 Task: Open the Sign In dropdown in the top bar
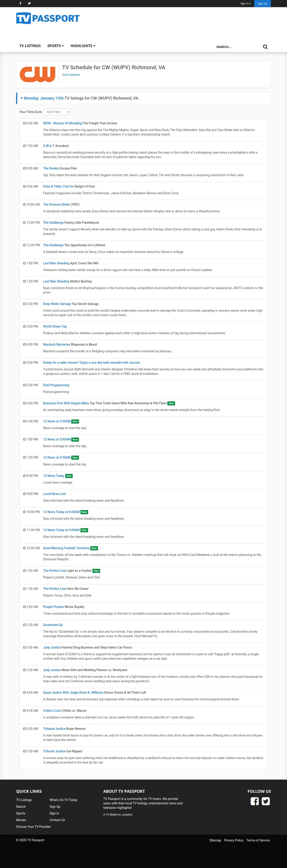245,3
